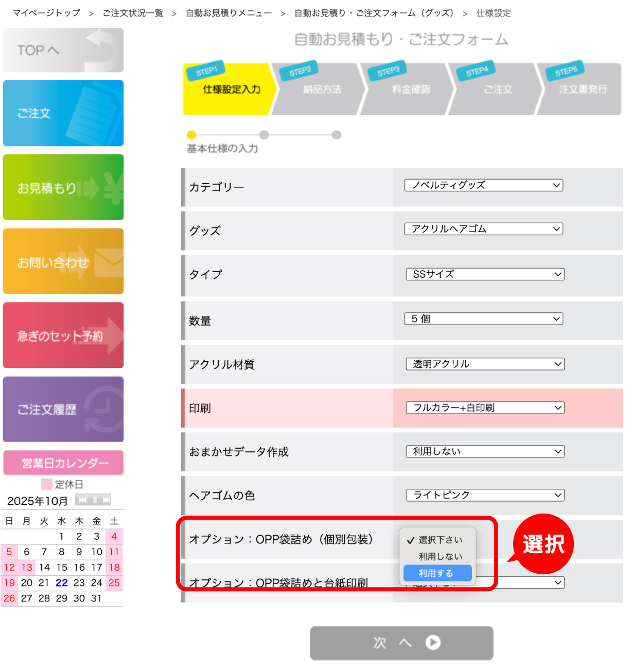Open the 数量 quantity dropdown

(x=483, y=319)
